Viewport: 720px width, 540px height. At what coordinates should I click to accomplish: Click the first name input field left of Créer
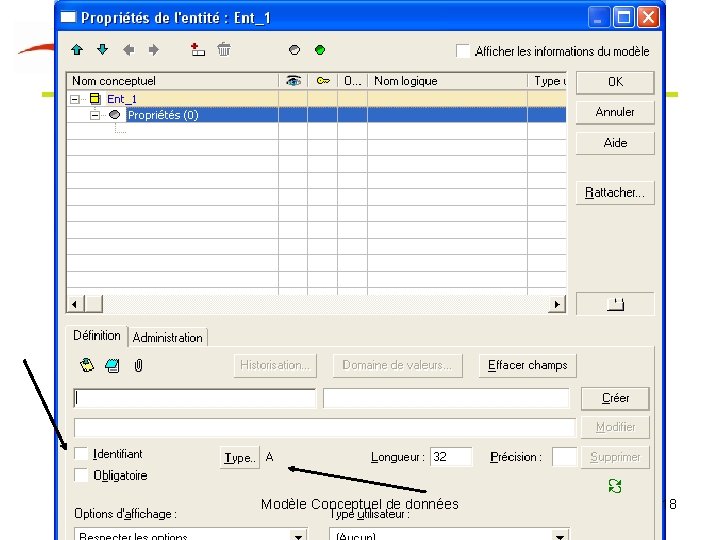click(x=195, y=398)
